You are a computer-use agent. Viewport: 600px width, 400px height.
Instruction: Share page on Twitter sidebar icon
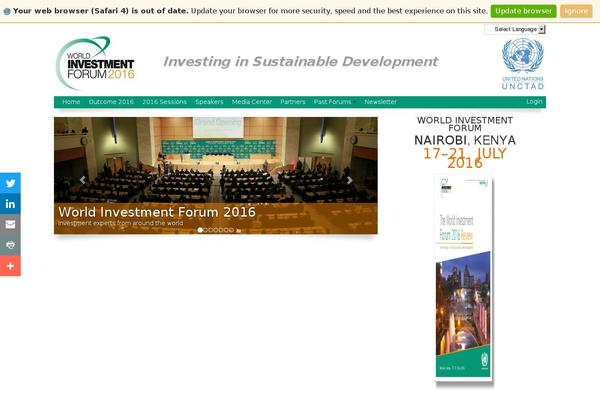[x=10, y=183]
